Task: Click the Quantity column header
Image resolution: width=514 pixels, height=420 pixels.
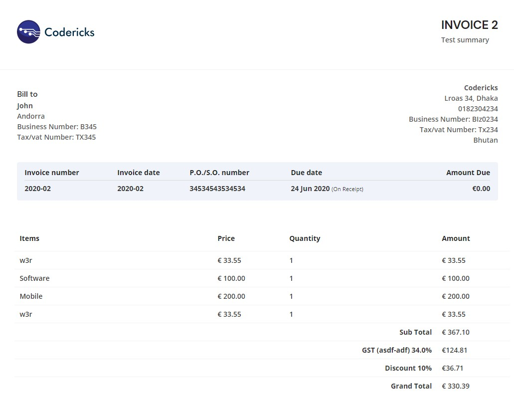Action: 305,238
